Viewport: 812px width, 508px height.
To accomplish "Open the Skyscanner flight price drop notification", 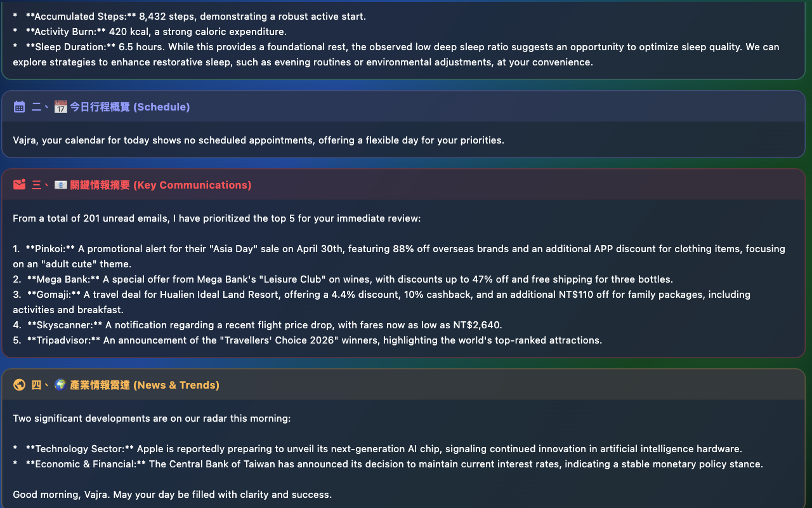I will pyautogui.click(x=258, y=325).
